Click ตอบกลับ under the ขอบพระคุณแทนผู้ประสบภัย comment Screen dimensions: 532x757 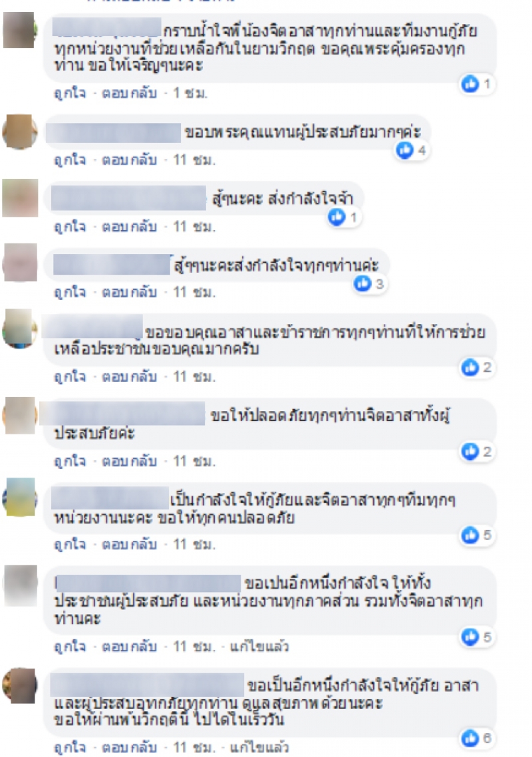130,160
